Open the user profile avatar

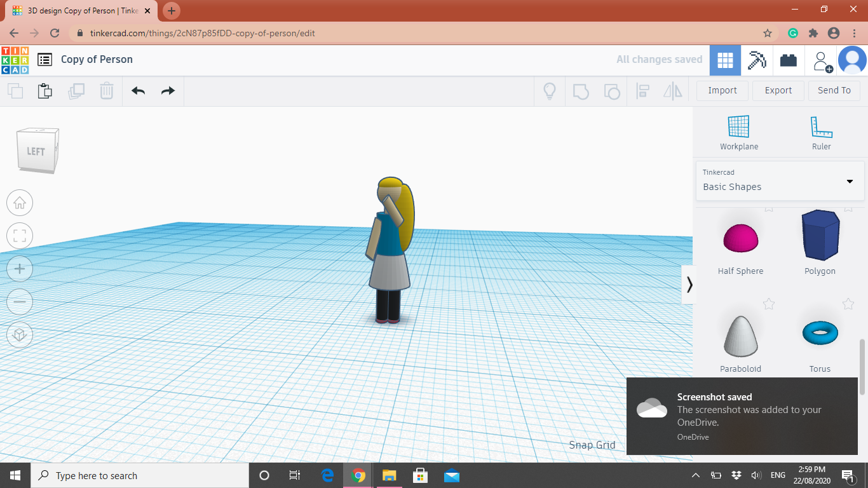[852, 60]
